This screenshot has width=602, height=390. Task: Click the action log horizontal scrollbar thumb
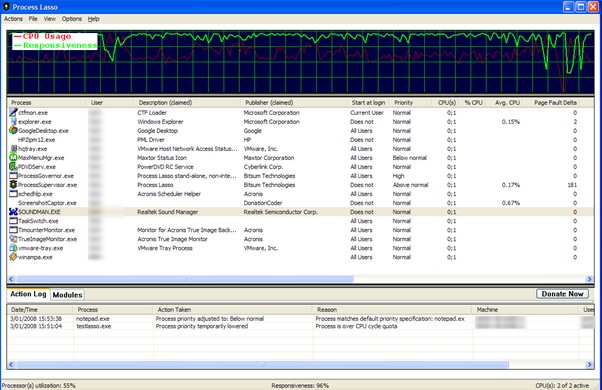pos(262,364)
